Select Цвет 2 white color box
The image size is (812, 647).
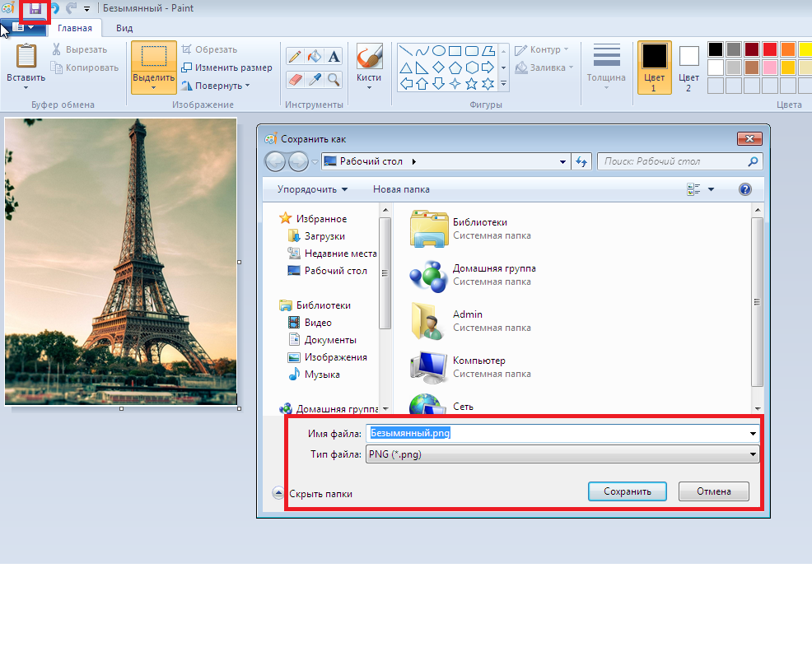[x=688, y=67]
